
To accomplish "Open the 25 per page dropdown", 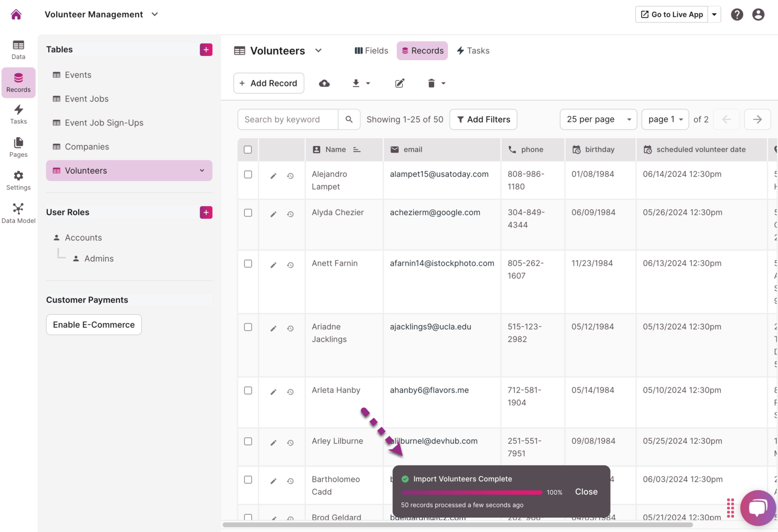I will point(598,119).
